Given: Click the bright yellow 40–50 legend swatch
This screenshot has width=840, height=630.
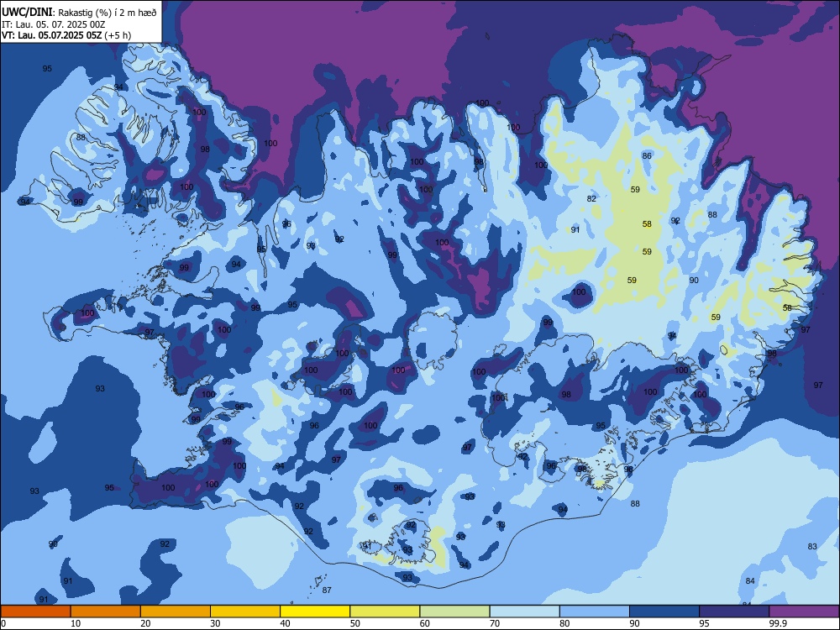Looking at the screenshot, I should pyautogui.click(x=315, y=612).
